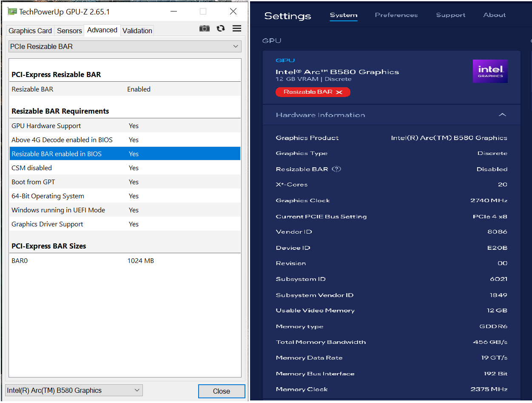Click the 'Usable Video Memory' row label
Screen dimensions: 532x403
pyautogui.click(x=315, y=311)
